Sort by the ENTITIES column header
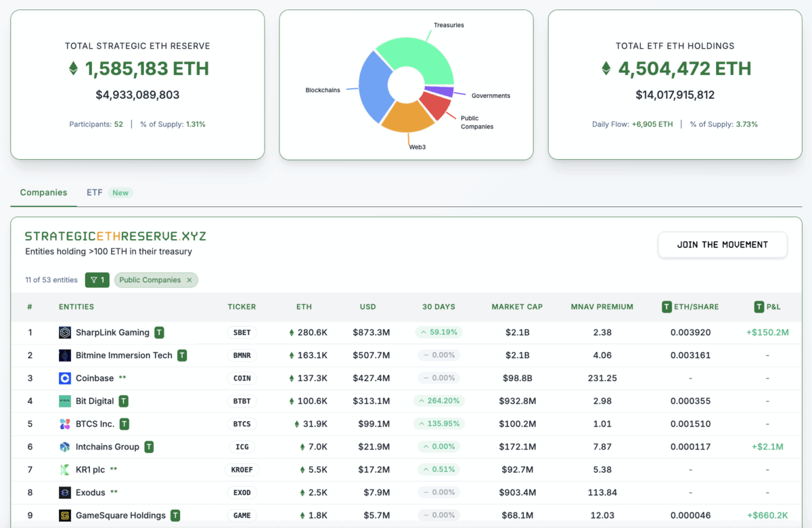The width and height of the screenshot is (812, 528). [76, 307]
